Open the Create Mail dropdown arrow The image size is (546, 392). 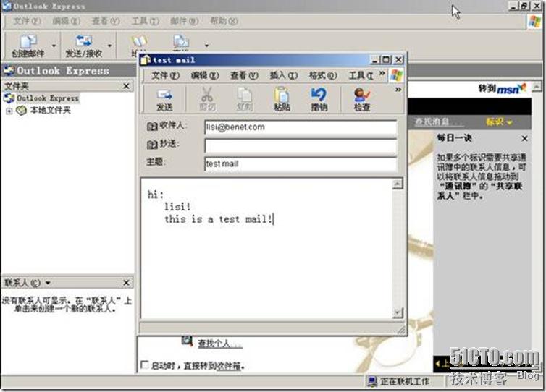click(54, 46)
